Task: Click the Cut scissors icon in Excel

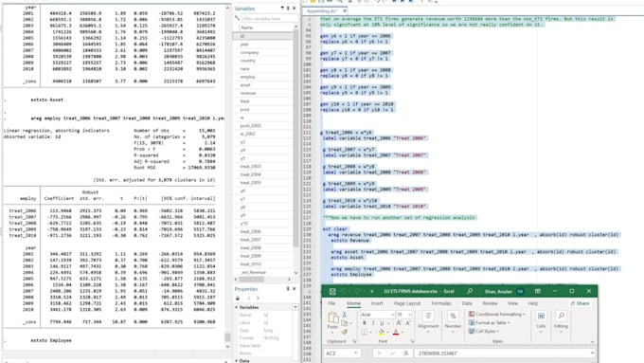Action: (x=344, y=315)
